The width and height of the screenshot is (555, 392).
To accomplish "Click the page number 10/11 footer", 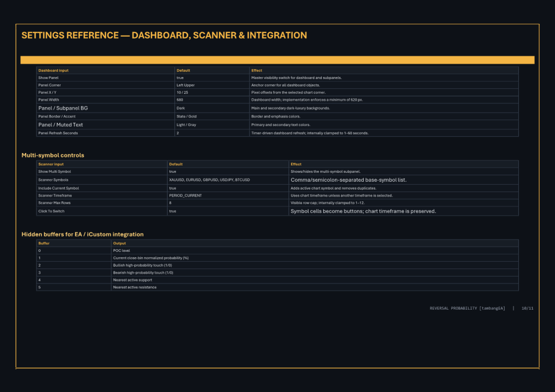I will coord(527,309).
